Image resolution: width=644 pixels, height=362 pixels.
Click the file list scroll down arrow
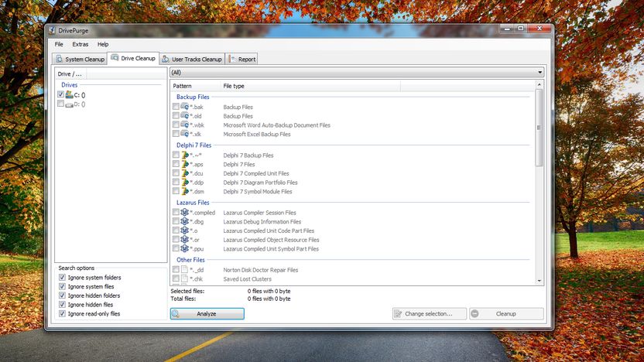[540, 281]
